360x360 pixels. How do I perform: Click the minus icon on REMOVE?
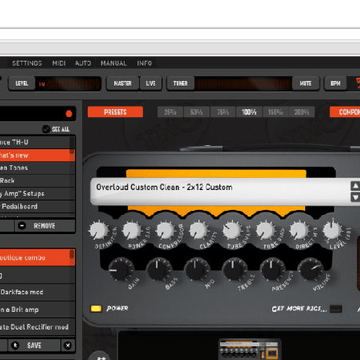pyautogui.click(x=22, y=226)
